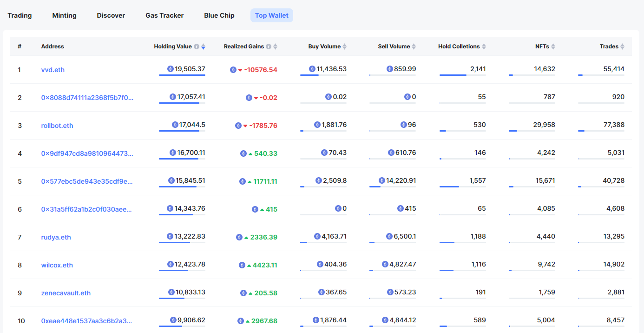The width and height of the screenshot is (644, 333).
Task: Click the 15,671 NFTs value
Action: pos(545,180)
